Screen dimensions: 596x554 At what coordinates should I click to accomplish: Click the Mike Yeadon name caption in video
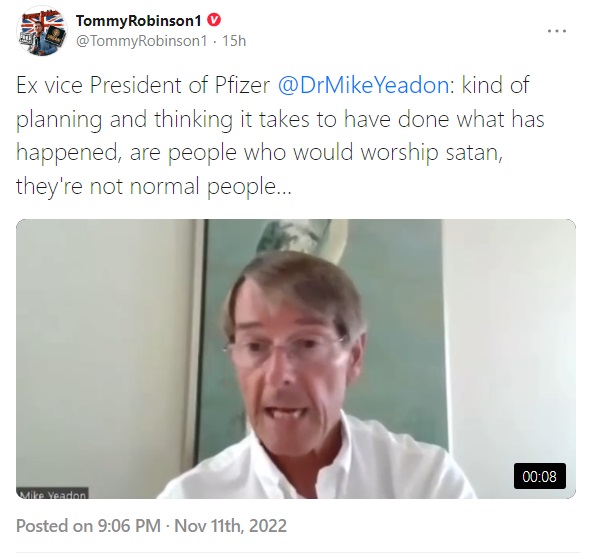pyautogui.click(x=52, y=494)
